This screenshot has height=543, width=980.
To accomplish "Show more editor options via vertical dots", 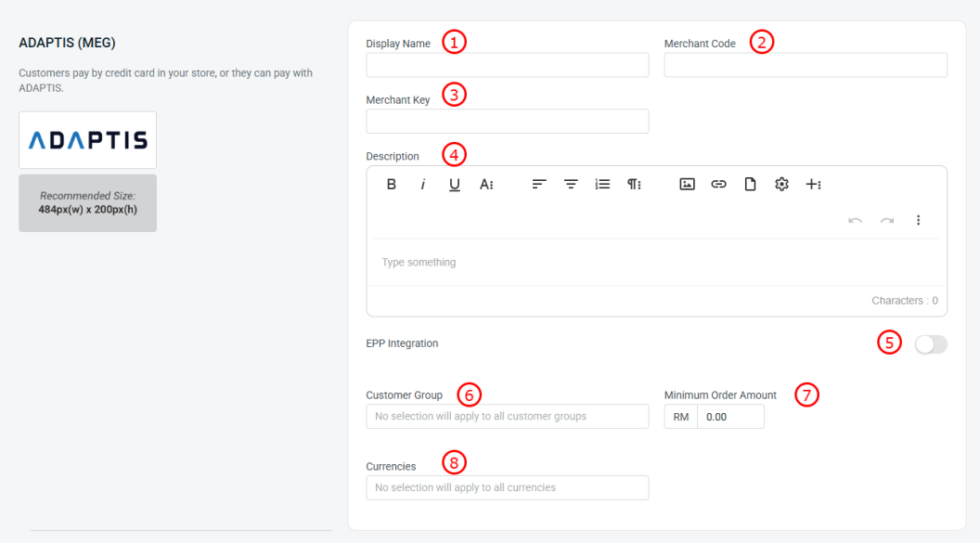I will [x=918, y=220].
